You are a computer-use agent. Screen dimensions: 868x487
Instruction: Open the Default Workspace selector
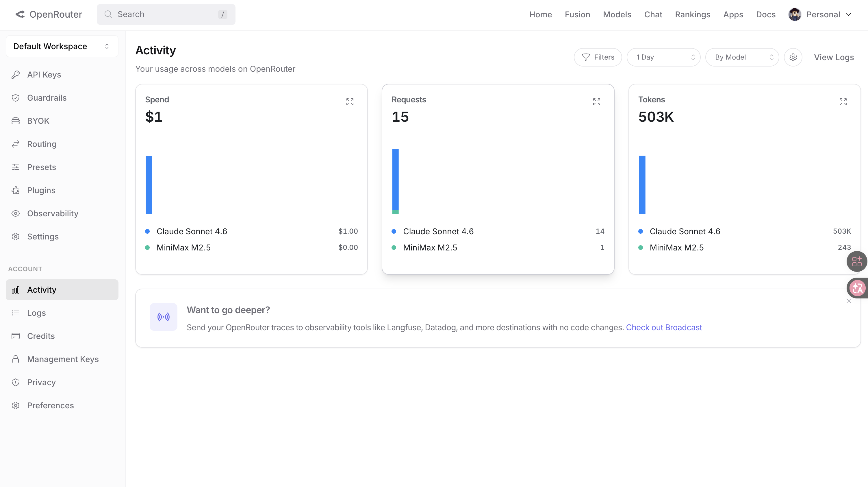[62, 46]
